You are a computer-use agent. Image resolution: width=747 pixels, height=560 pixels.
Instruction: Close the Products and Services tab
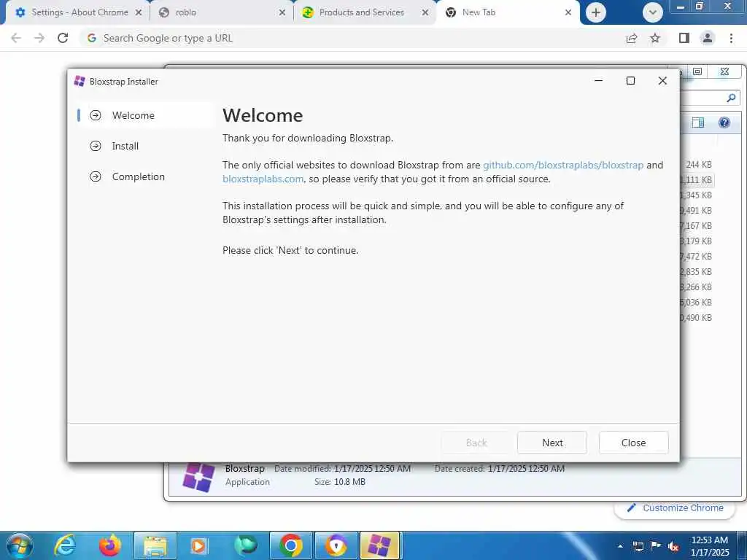pos(425,12)
